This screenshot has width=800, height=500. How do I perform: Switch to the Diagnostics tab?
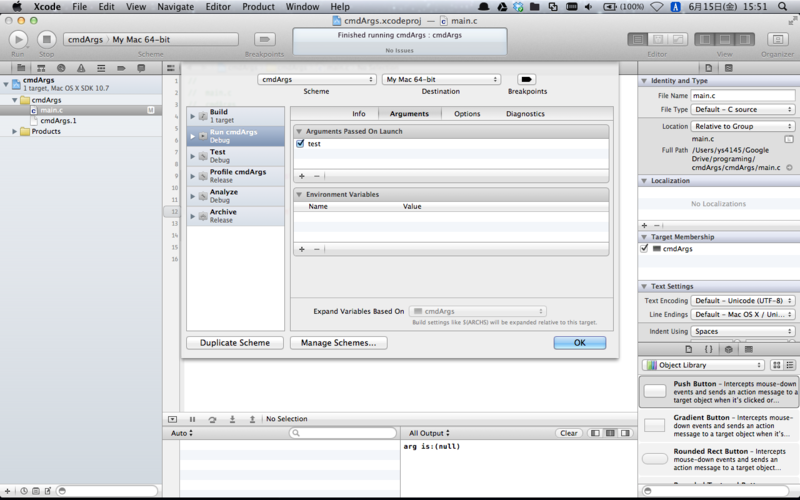pos(525,114)
